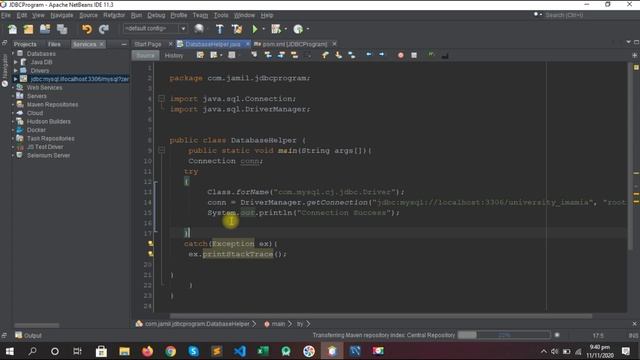Screen dimensions: 640x360
Task: Click the Comment icon in editor toolbar
Action: click(x=431, y=55)
